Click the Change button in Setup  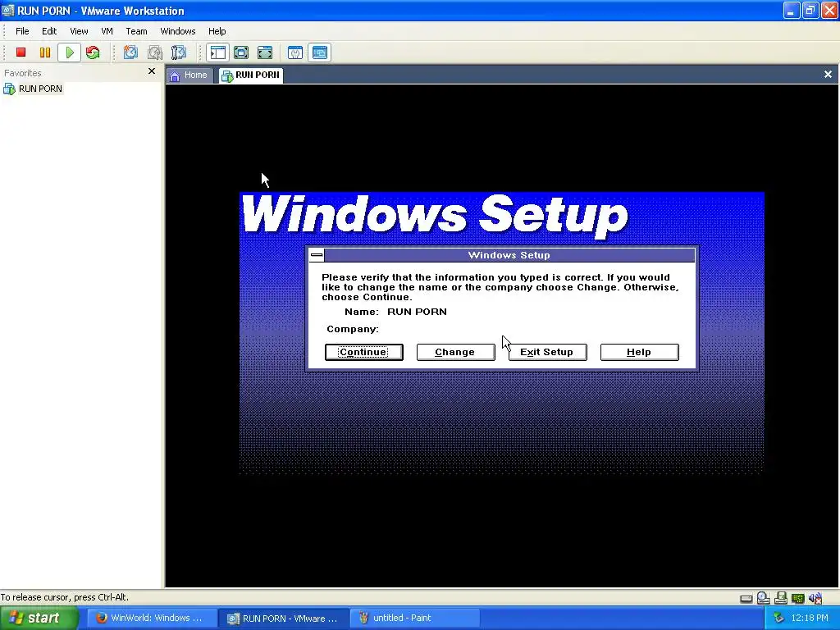click(x=455, y=352)
